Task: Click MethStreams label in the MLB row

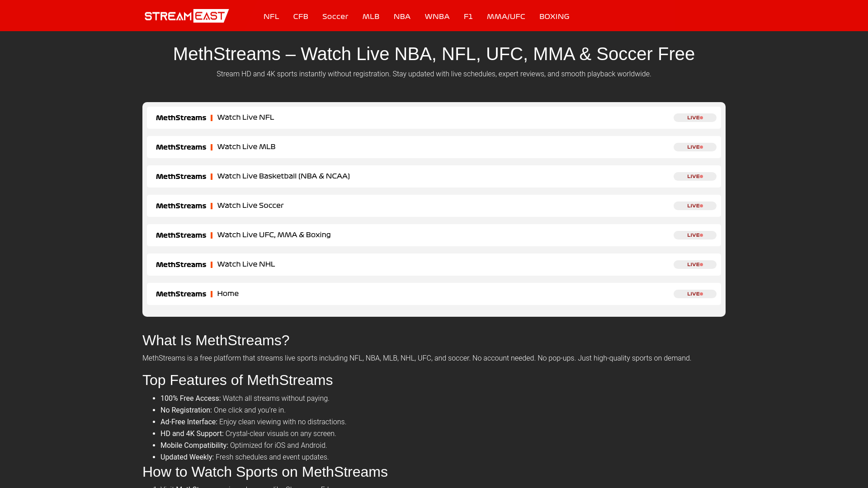Action: coord(181,147)
